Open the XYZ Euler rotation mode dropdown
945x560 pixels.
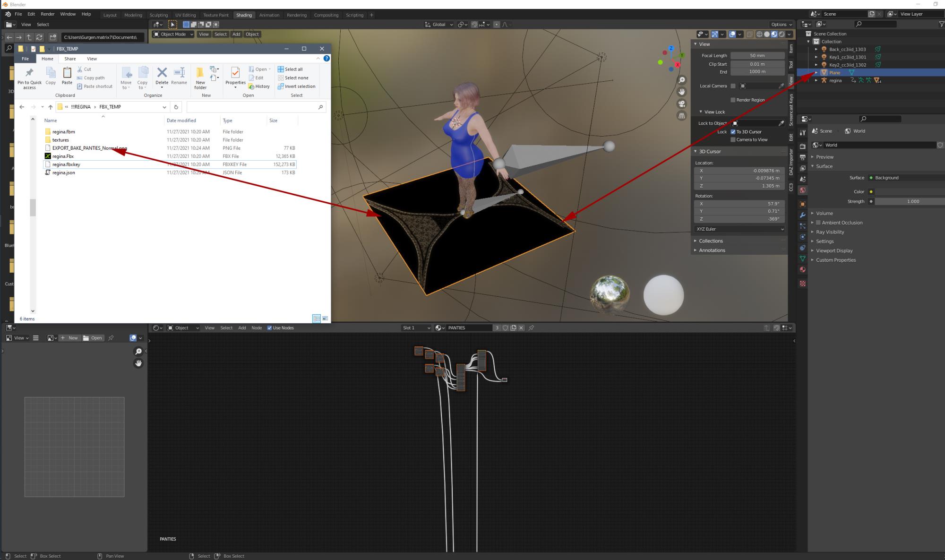pyautogui.click(x=739, y=229)
